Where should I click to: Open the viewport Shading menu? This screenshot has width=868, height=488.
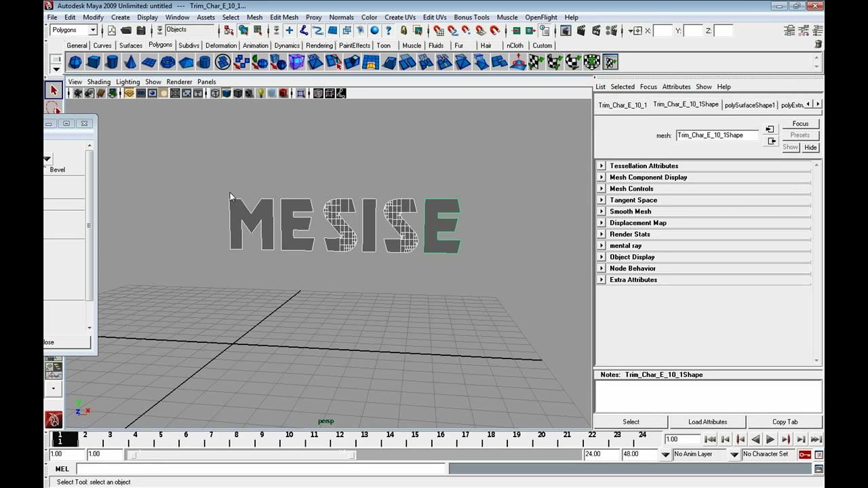(98, 81)
